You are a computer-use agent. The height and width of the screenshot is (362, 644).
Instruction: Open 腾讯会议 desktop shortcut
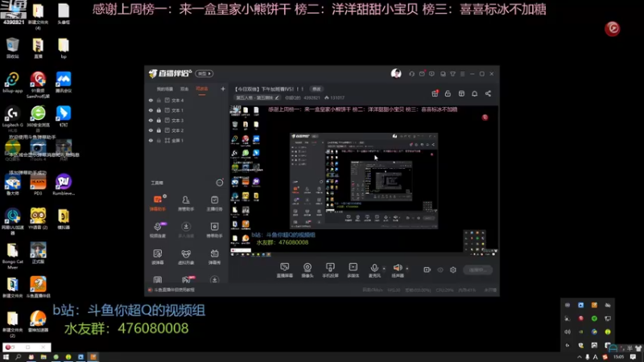pyautogui.click(x=64, y=82)
